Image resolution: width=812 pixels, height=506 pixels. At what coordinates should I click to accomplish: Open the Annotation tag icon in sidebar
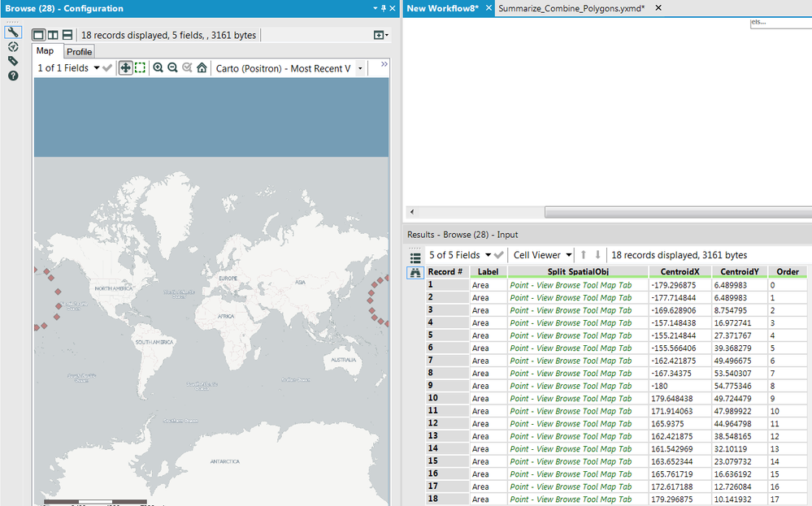click(x=13, y=61)
